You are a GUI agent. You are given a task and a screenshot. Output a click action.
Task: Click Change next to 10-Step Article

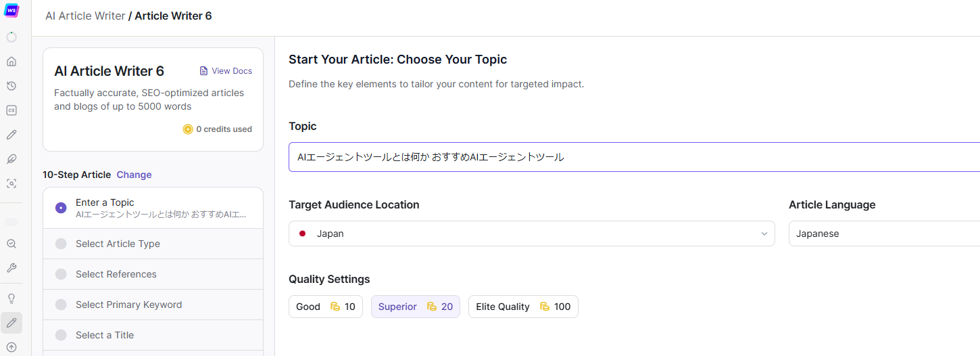134,175
